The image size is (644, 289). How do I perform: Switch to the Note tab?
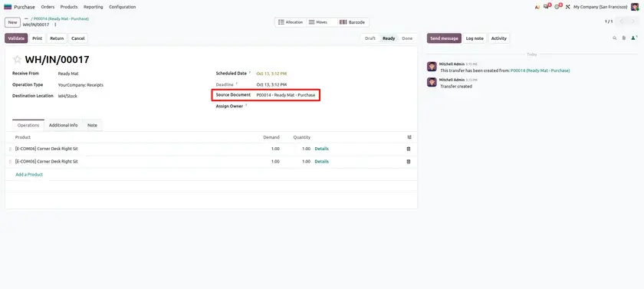tap(93, 125)
